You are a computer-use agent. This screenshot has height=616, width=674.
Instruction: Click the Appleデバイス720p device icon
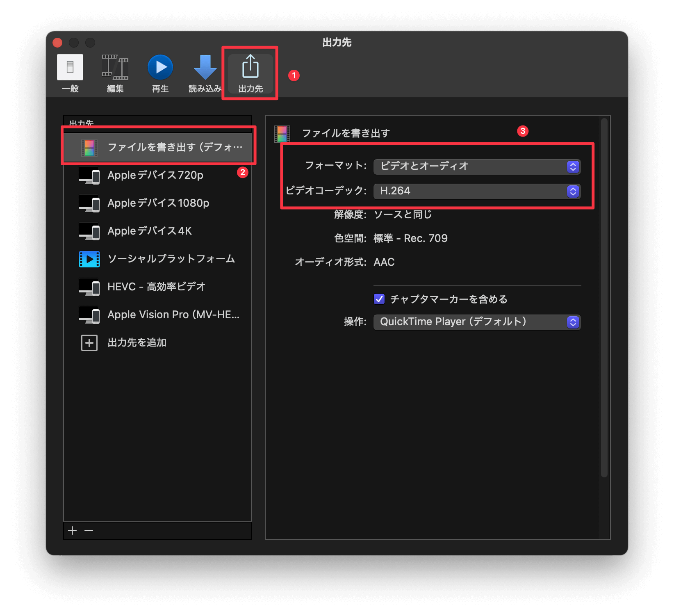pos(89,176)
